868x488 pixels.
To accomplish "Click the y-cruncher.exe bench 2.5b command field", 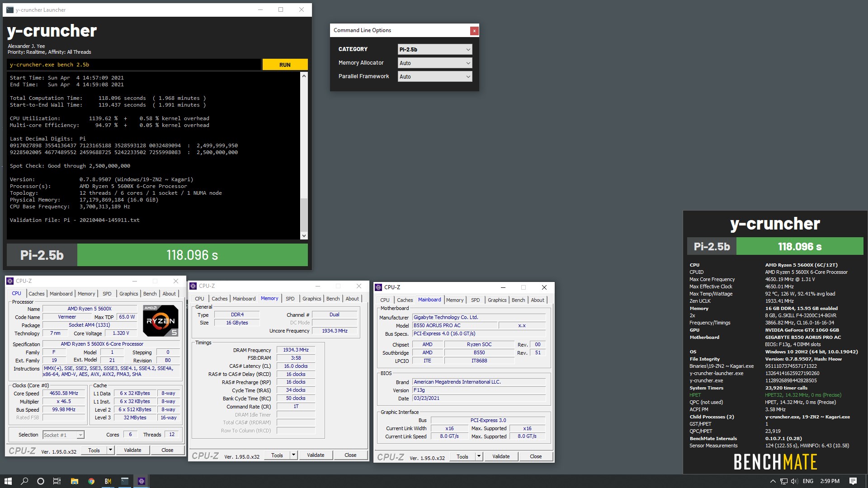I will [134, 65].
